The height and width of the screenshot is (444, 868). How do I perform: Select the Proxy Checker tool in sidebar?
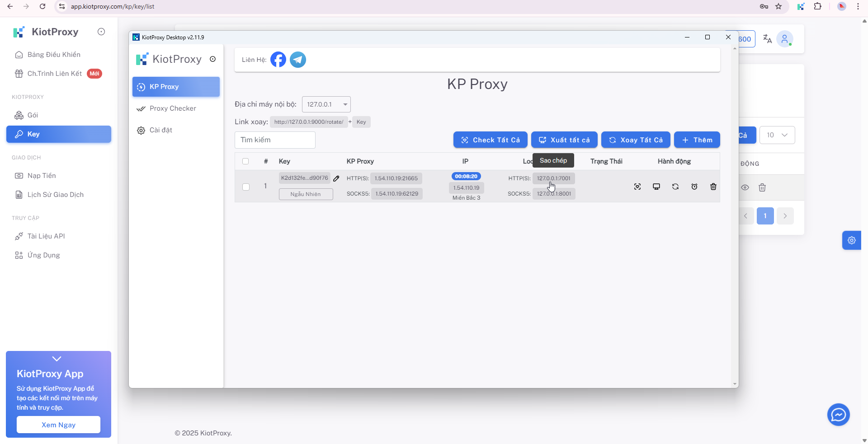(173, 108)
